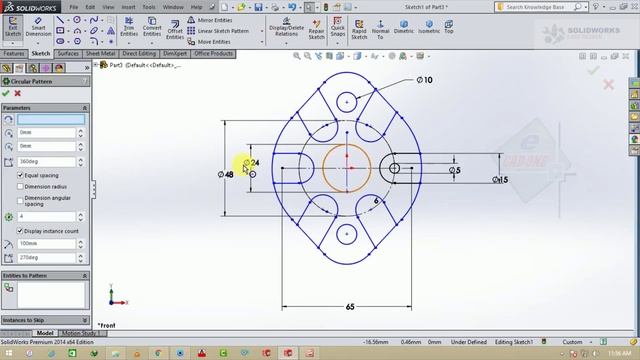640x360 pixels.
Task: Click Move Entities
Action: point(209,42)
